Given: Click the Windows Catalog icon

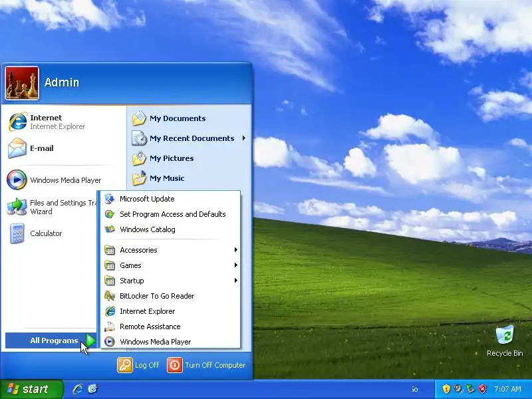Looking at the screenshot, I should [x=110, y=229].
